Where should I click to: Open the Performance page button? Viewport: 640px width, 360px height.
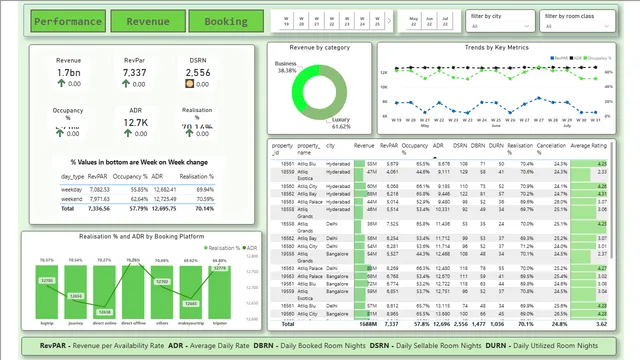[x=68, y=21]
